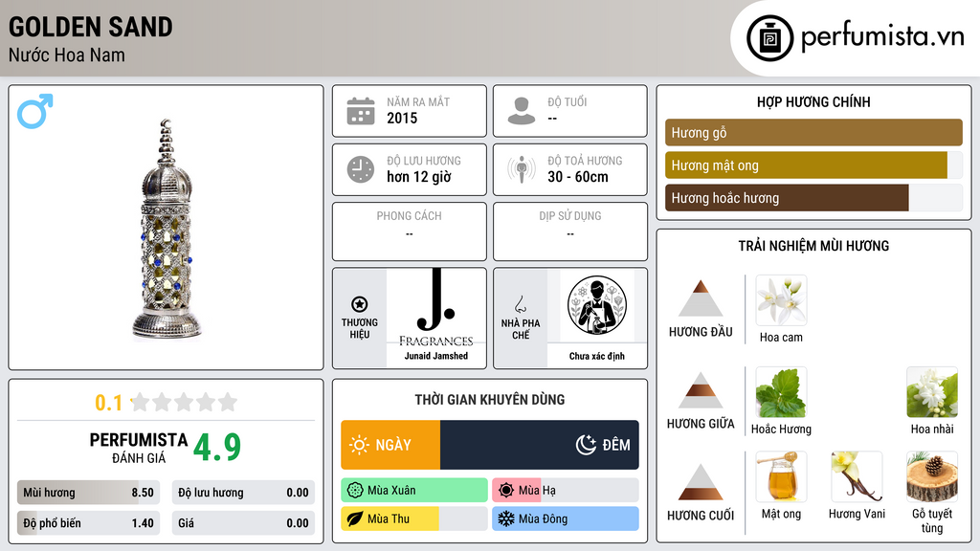Open the Mật ong note thumbnail
Image resolution: width=980 pixels, height=551 pixels.
coord(781,477)
